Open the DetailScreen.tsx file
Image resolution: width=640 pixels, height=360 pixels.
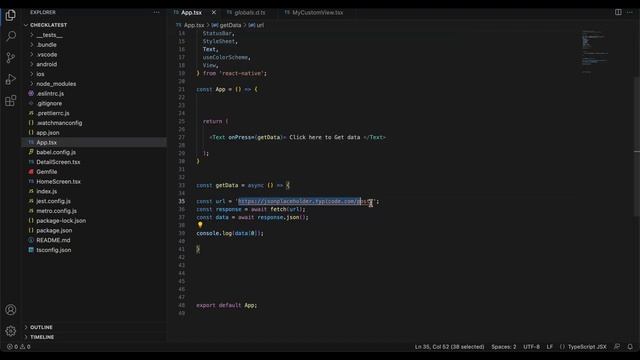[x=58, y=162]
